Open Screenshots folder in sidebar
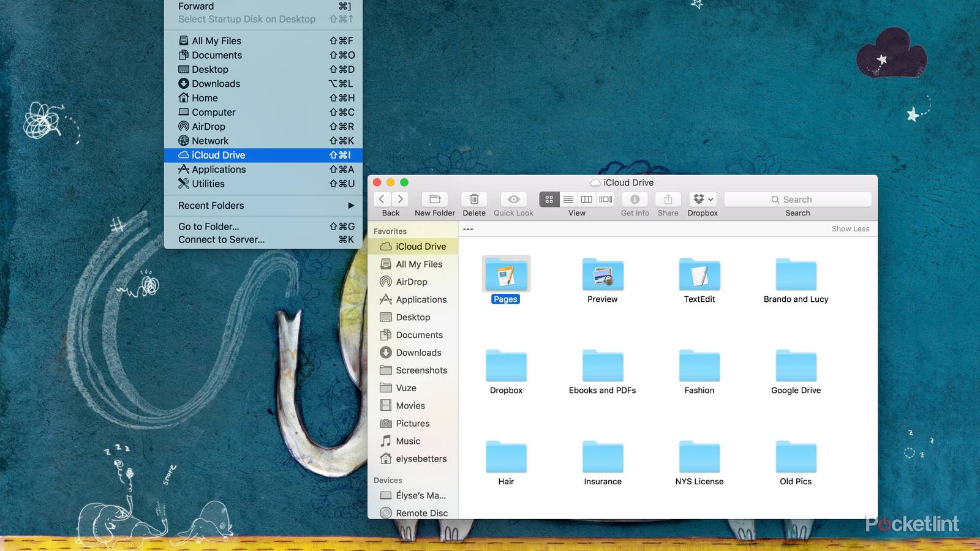This screenshot has height=551, width=980. click(x=412, y=370)
